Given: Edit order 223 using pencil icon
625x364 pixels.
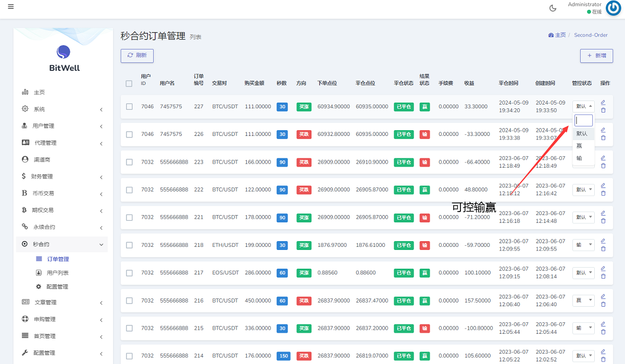Looking at the screenshot, I should coord(603,158).
